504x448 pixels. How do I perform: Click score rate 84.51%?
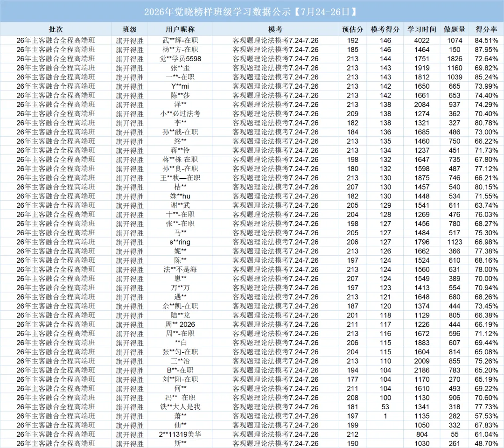[x=486, y=41]
